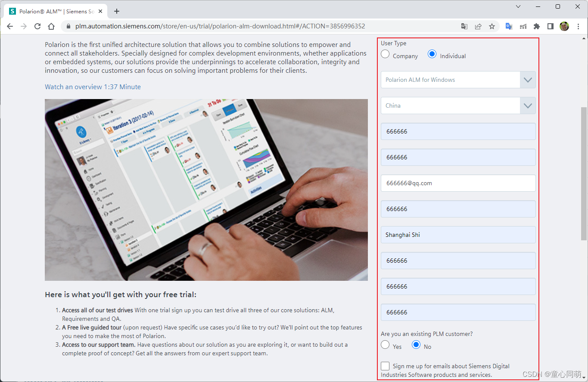Click the 666666@qq.com email field
Viewport: 588px width, 382px height.
click(458, 183)
